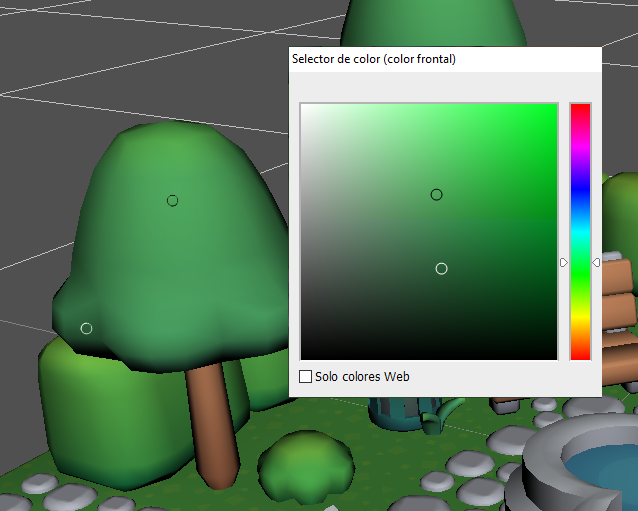Pick pure white in color field's top-left corner

[x=302, y=105]
